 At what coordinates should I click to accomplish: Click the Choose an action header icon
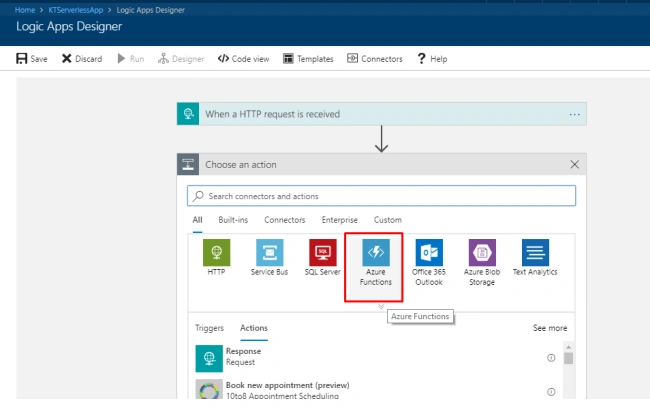coord(188,164)
